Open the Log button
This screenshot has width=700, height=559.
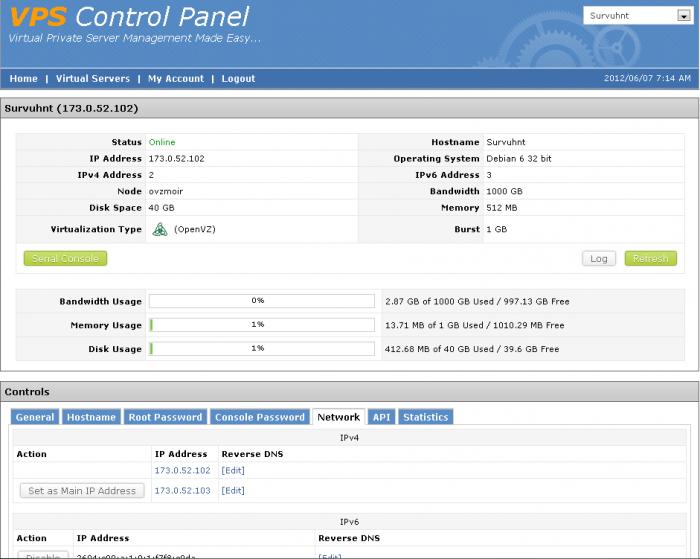pyautogui.click(x=599, y=259)
